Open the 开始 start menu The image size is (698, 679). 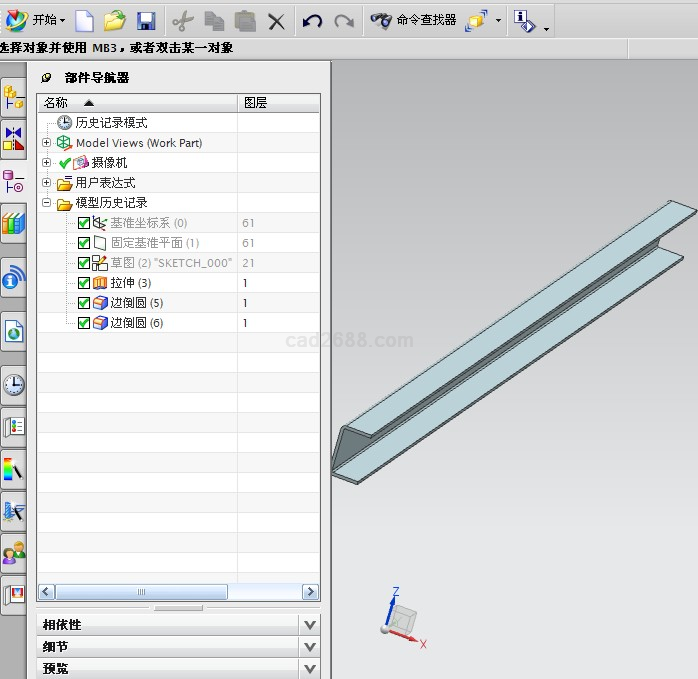pyautogui.click(x=36, y=20)
